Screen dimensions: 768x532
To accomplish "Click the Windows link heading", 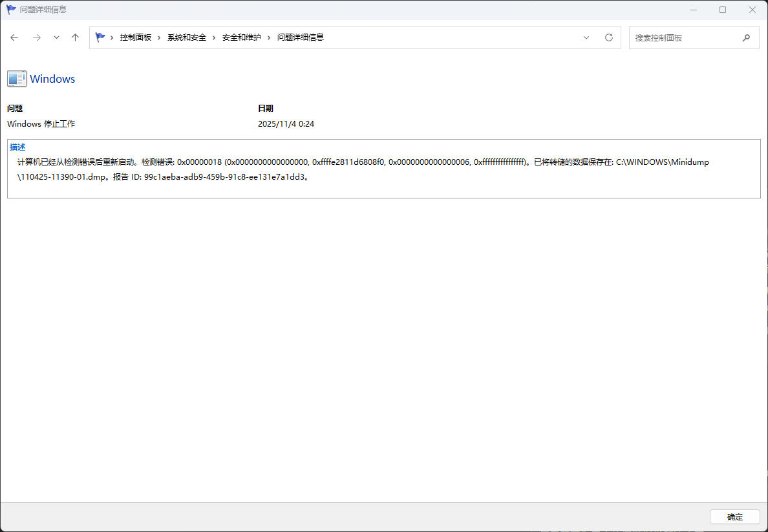I will pyautogui.click(x=52, y=78).
